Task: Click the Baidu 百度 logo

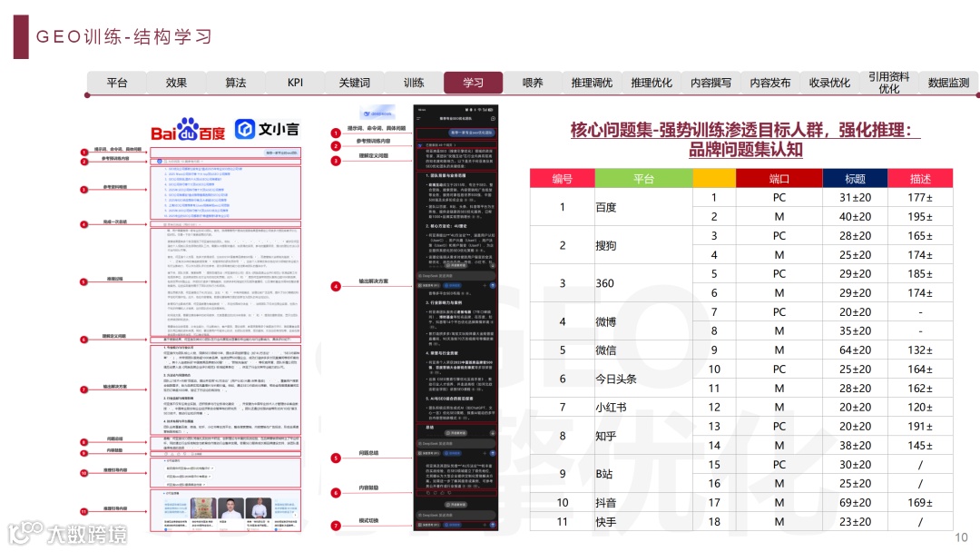Action: (x=188, y=130)
